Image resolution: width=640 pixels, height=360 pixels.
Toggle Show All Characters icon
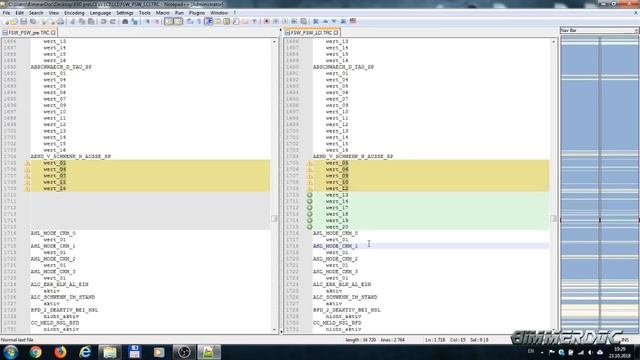(x=199, y=21)
